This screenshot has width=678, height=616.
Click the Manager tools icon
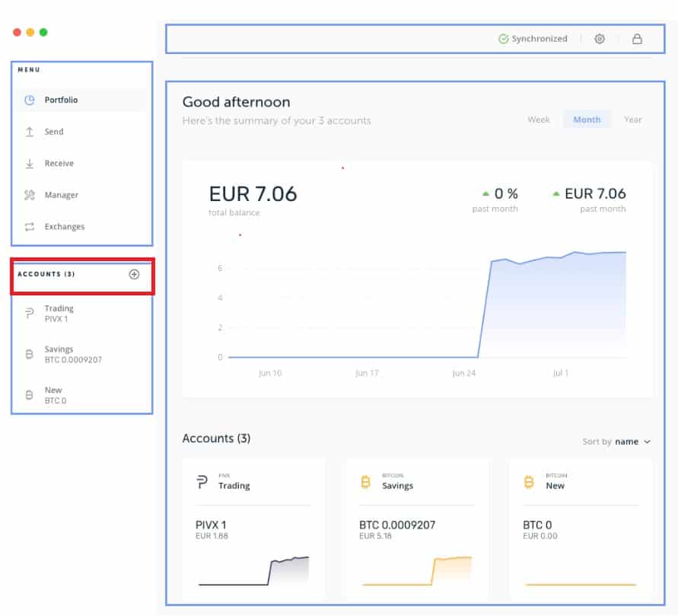30,195
